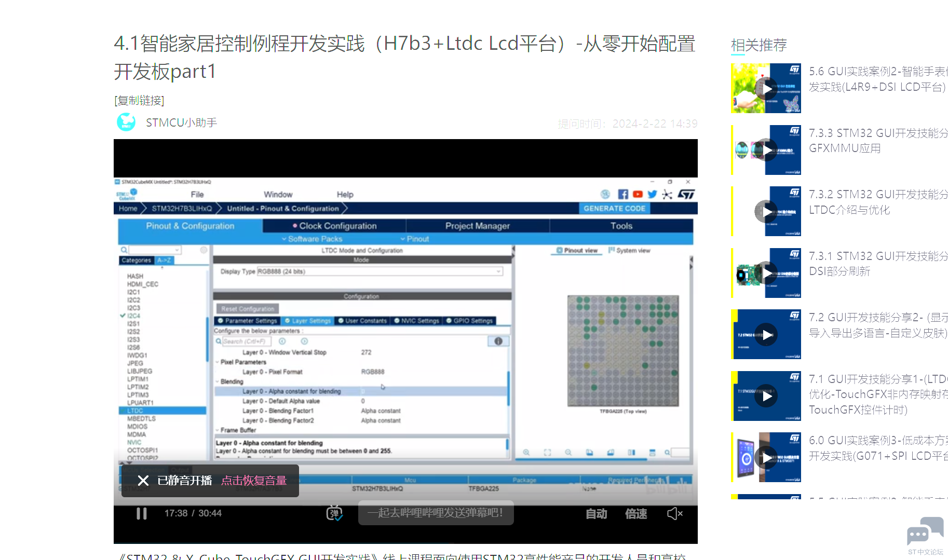This screenshot has height=560, width=948.
Task: Open the File menu in CubeMX
Action: click(x=197, y=195)
